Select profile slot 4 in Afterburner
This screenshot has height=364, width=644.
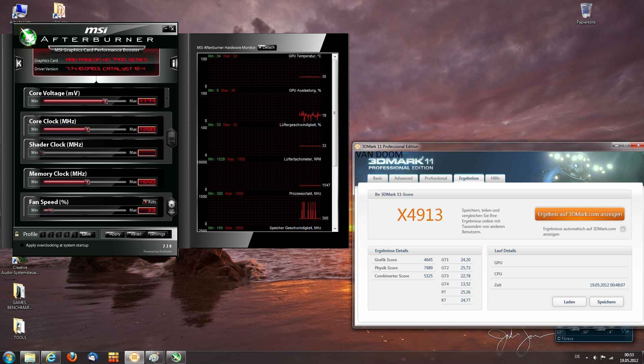tap(67, 235)
